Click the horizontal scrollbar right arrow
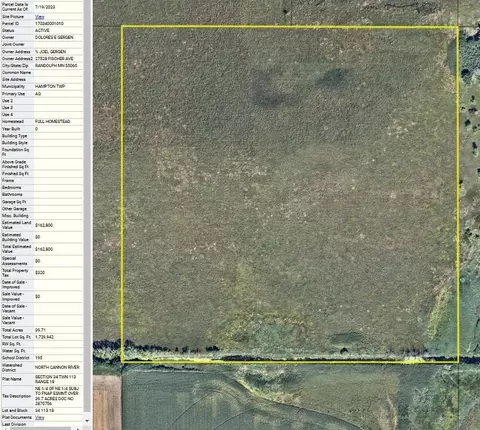Image resolution: width=480 pixels, height=430 pixels. (79, 428)
